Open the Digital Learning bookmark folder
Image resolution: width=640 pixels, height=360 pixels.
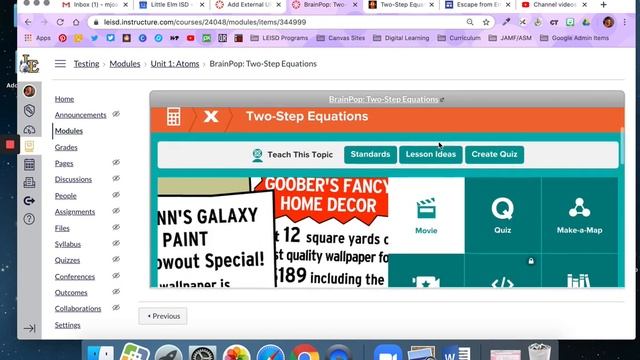[401, 38]
